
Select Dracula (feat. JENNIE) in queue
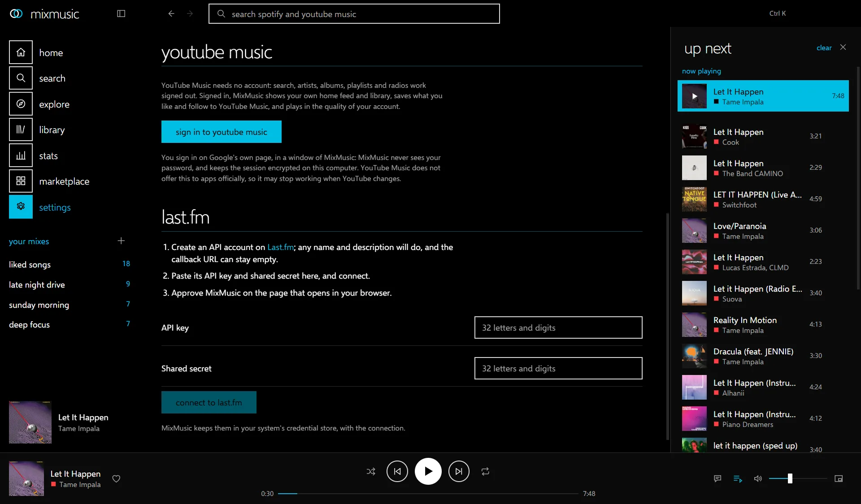coord(763,356)
